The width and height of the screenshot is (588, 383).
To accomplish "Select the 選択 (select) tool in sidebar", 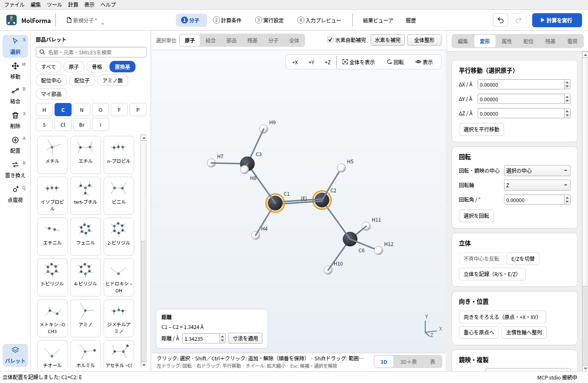I will (15, 46).
